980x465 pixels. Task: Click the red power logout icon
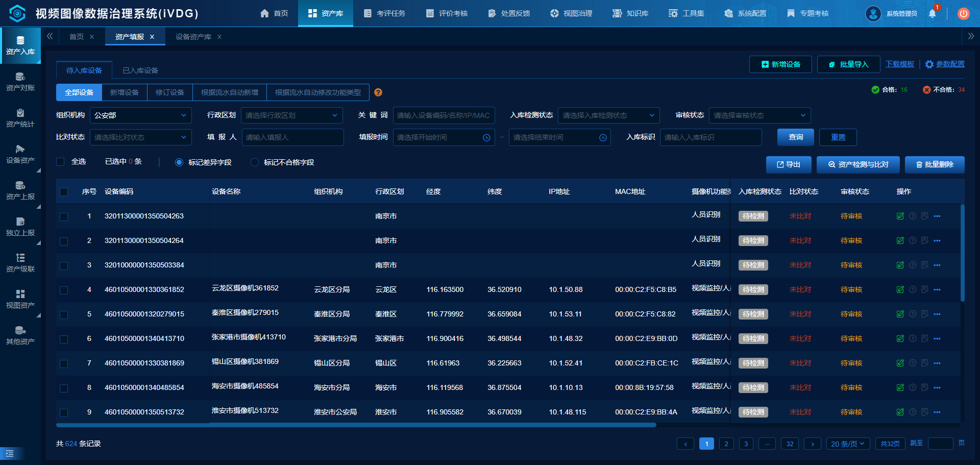pos(963,14)
